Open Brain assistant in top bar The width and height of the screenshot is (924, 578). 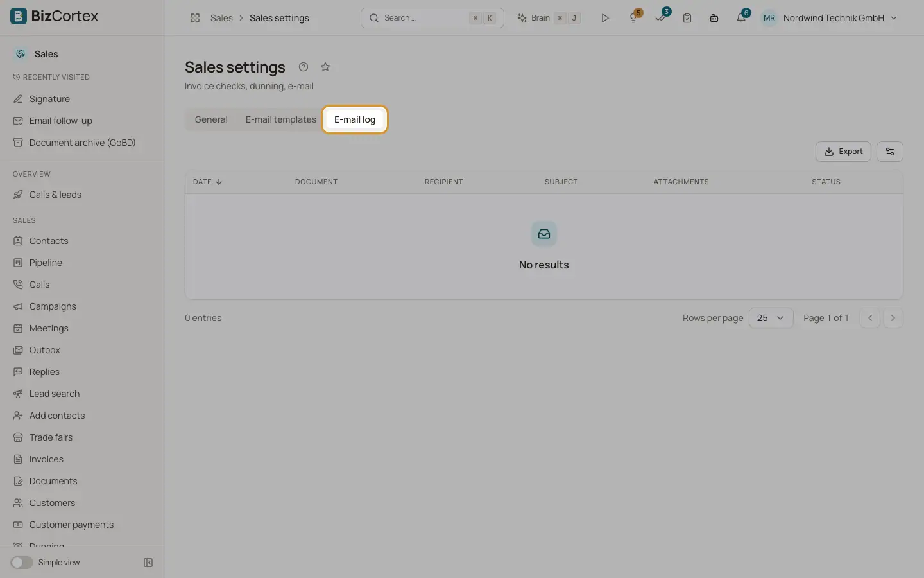[x=549, y=18]
